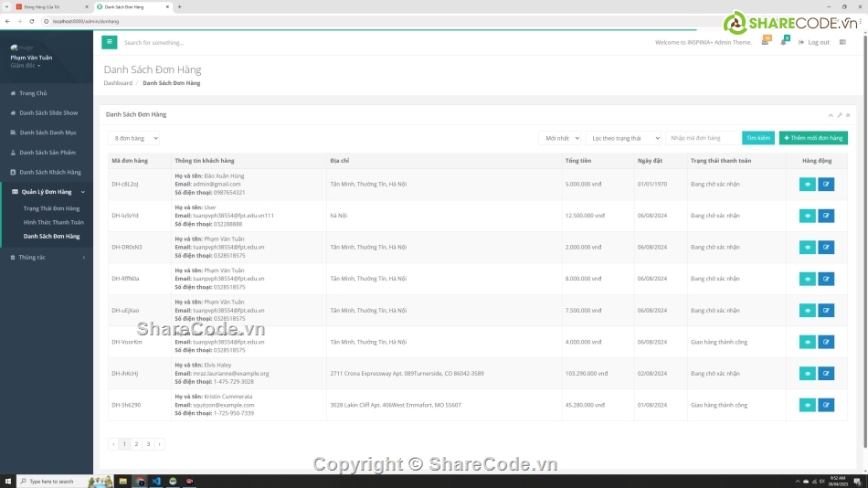Image resolution: width=868 pixels, height=488 pixels.
Task: Open the bell alerts icon
Action: coord(783,42)
